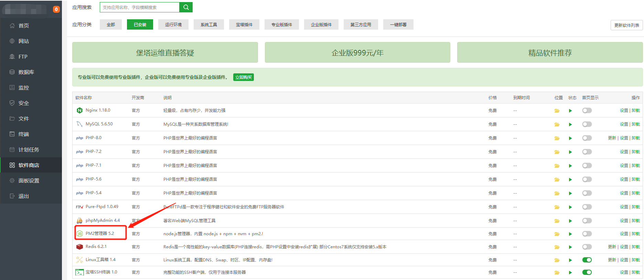Open the 专业版插件 category tab

282,24
